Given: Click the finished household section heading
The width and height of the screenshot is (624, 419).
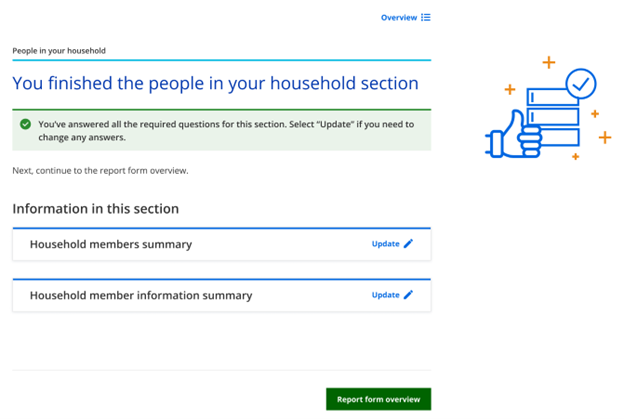Looking at the screenshot, I should (x=215, y=83).
